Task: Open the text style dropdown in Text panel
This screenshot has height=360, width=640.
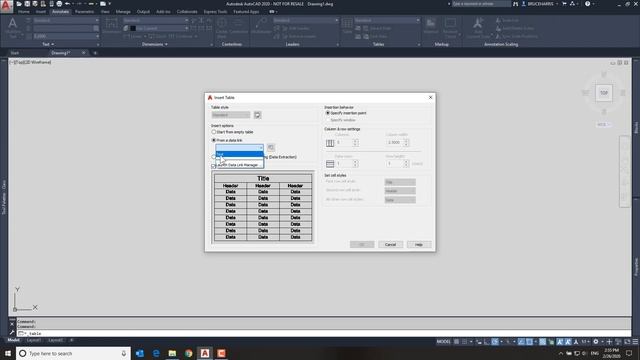Action: 66,20
